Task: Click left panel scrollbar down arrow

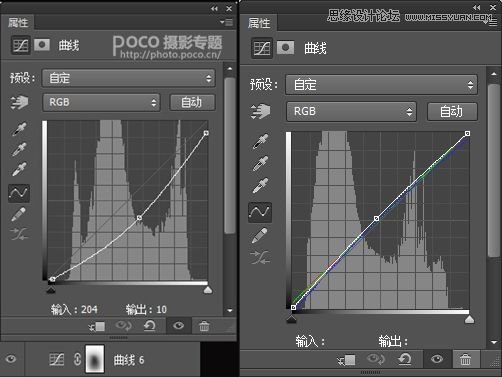Action: [x=229, y=310]
